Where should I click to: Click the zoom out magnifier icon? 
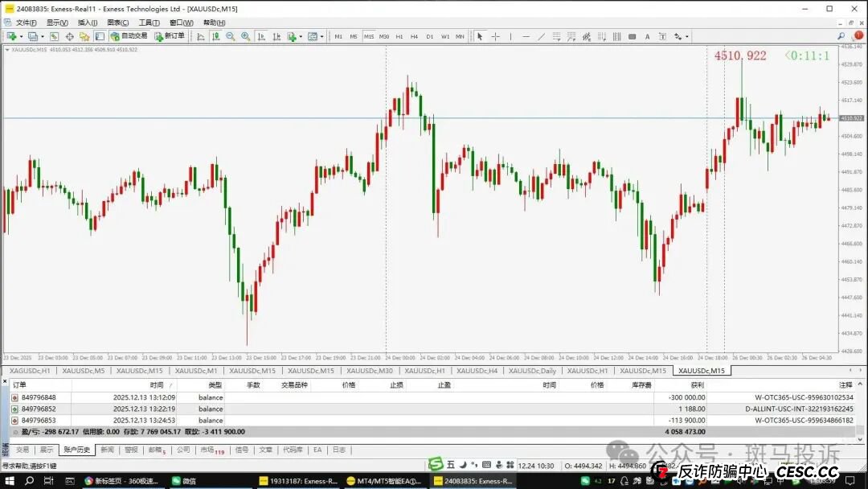231,36
